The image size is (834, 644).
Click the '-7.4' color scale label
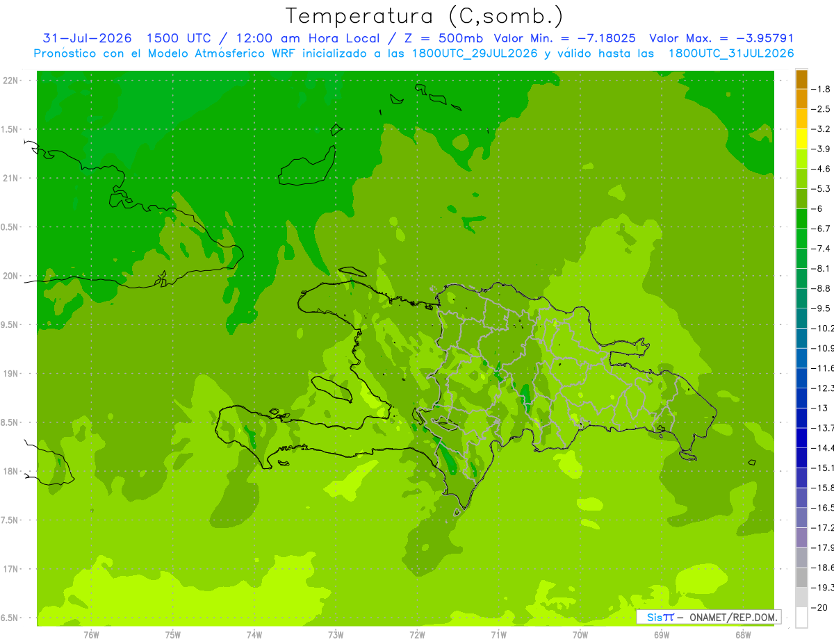pyautogui.click(x=821, y=249)
